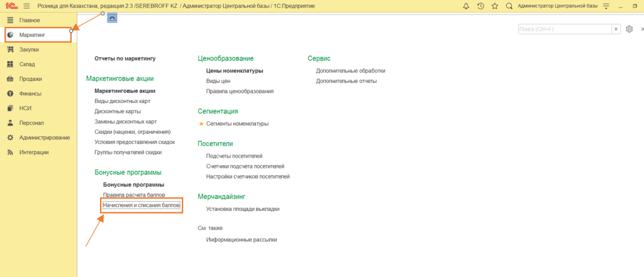The height and width of the screenshot is (277, 644).
Task: Open the Закупки section
Action: 38,50
